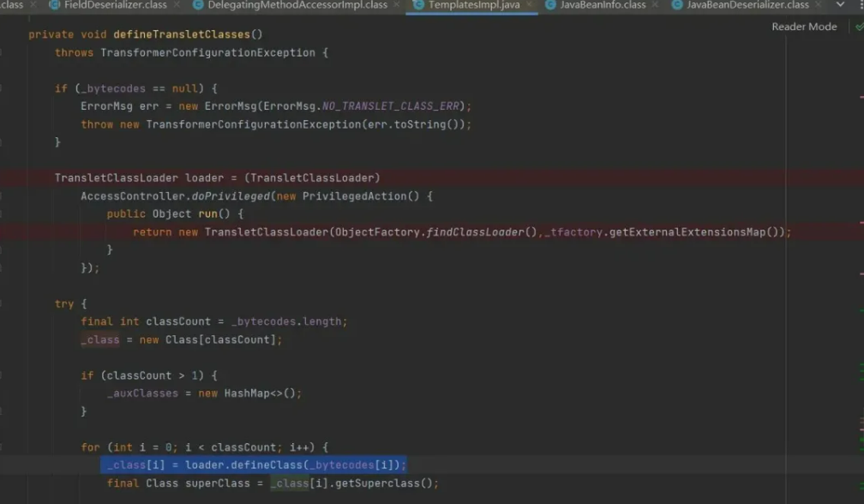Click PrivilegedAction in the anonymous class
864x504 pixels.
pos(354,196)
